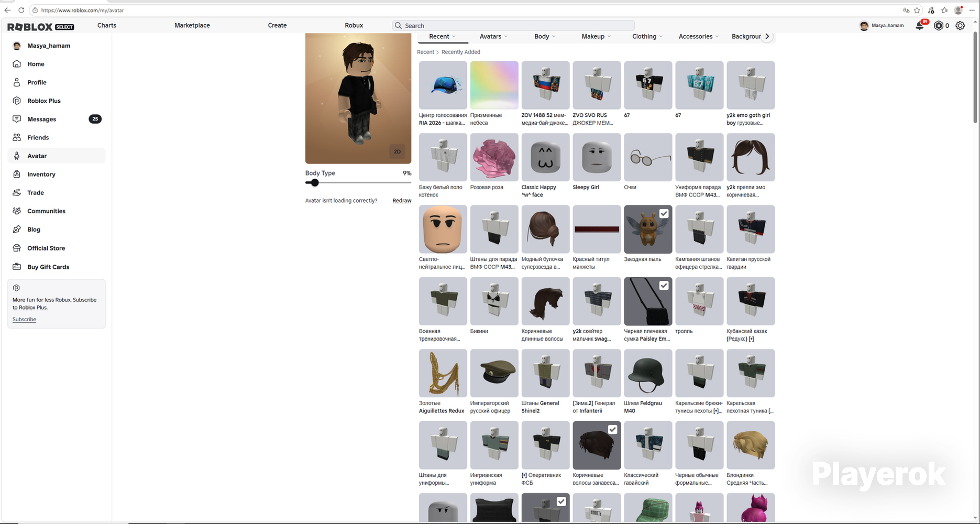980x524 pixels.
Task: Equip the Розовая роза item
Action: pyautogui.click(x=494, y=157)
